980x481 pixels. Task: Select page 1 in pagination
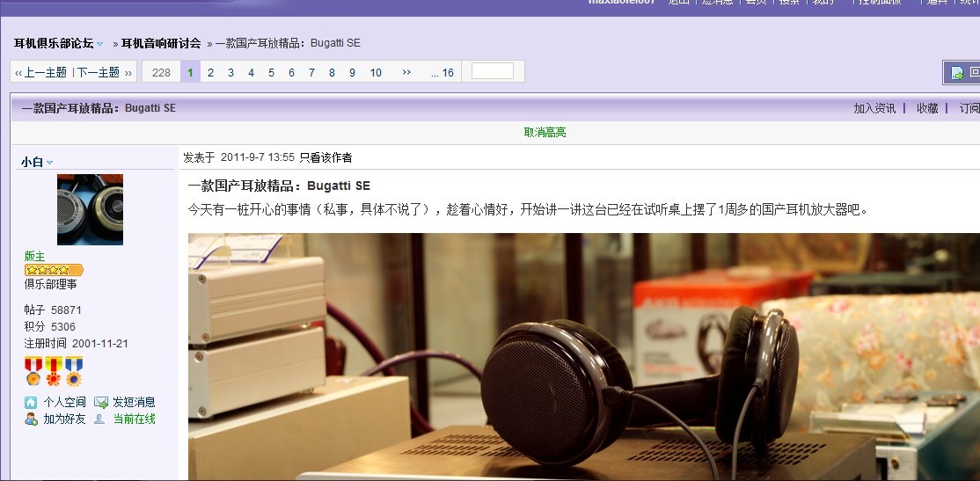coord(190,72)
